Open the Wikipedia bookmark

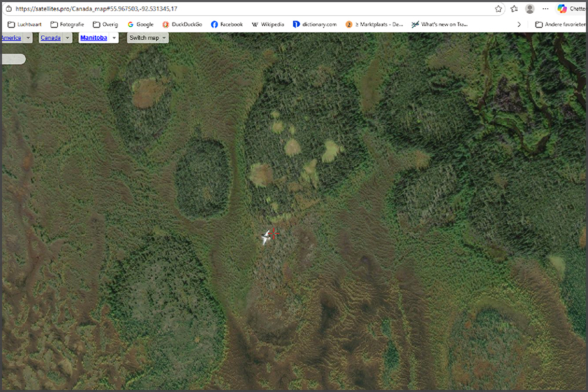click(x=268, y=24)
